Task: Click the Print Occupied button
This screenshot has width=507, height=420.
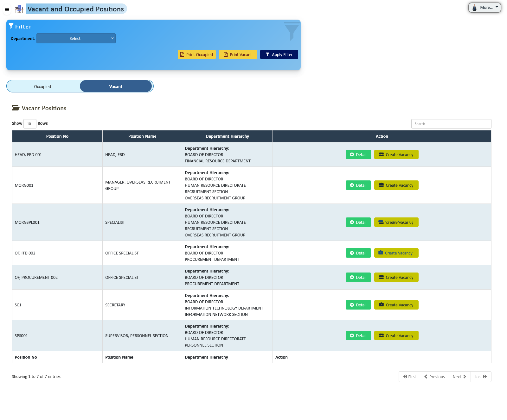Action: tap(197, 54)
